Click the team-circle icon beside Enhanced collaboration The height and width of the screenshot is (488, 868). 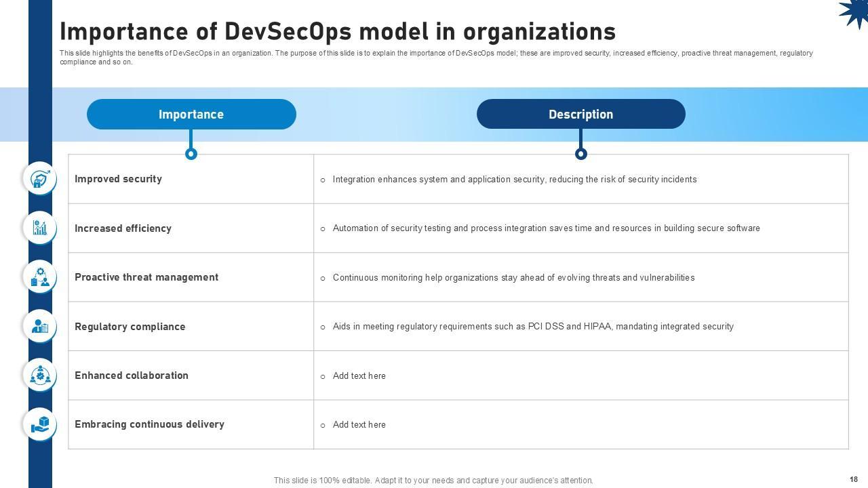tap(40, 375)
